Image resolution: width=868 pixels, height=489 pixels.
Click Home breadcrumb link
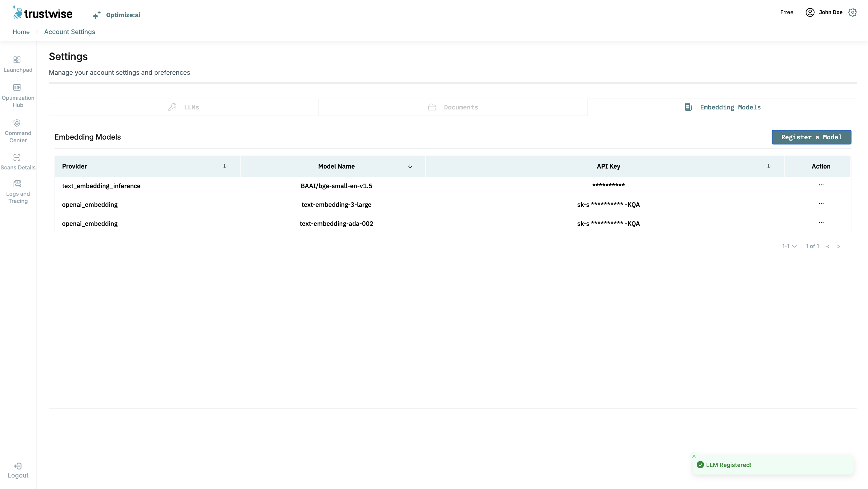click(21, 32)
